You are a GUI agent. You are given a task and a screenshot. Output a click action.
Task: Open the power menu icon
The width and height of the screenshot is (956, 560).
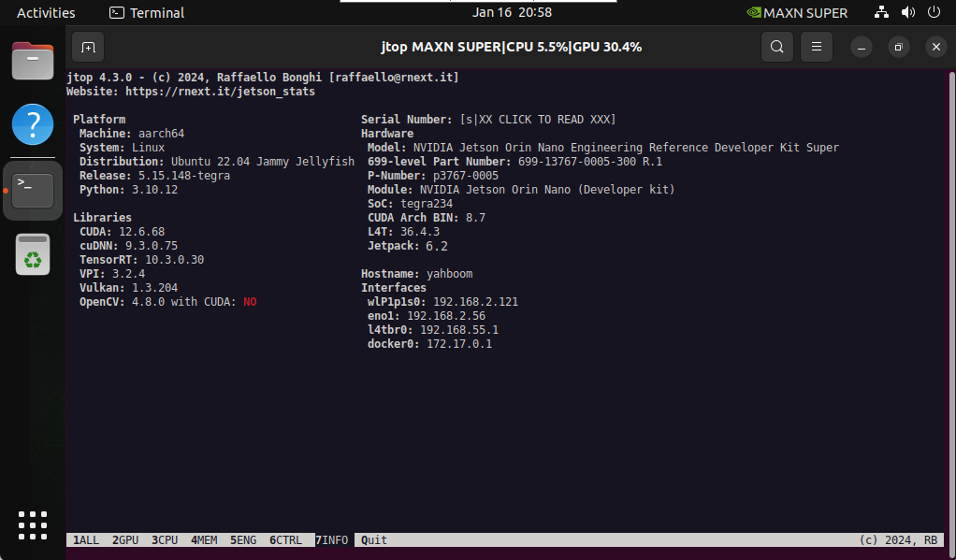934,13
